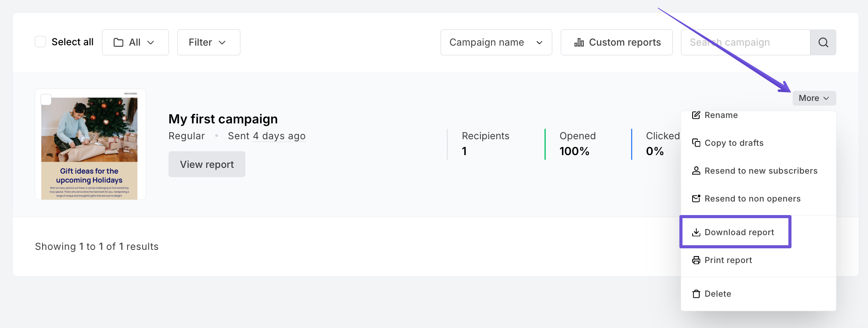Viewport: 868px width, 328px height.
Task: Open the Gift ideas campaign thumbnail
Action: click(90, 144)
